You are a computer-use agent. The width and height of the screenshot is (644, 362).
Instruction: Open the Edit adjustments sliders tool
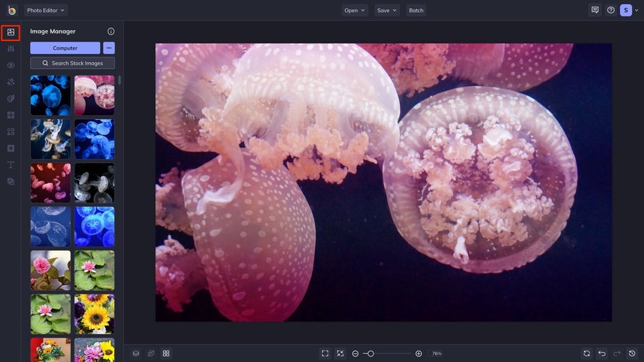pos(10,48)
